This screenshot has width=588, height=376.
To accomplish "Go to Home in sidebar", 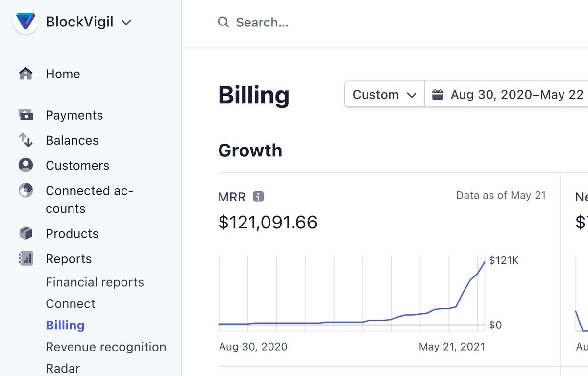I will 63,74.
